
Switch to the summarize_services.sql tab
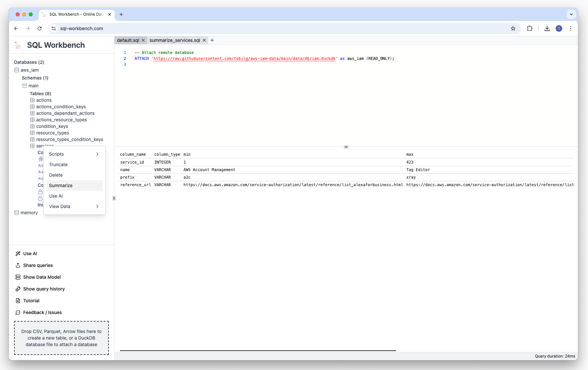[x=175, y=40]
